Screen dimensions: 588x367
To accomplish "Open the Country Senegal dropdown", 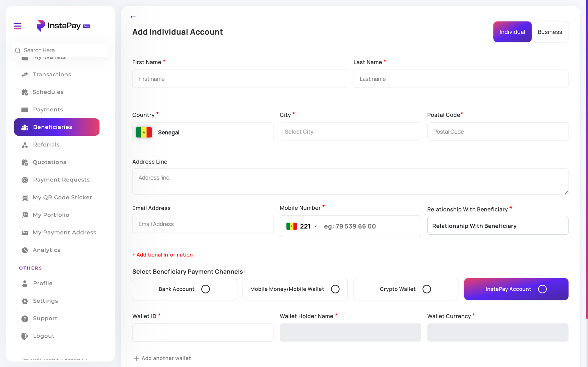I will tap(203, 132).
